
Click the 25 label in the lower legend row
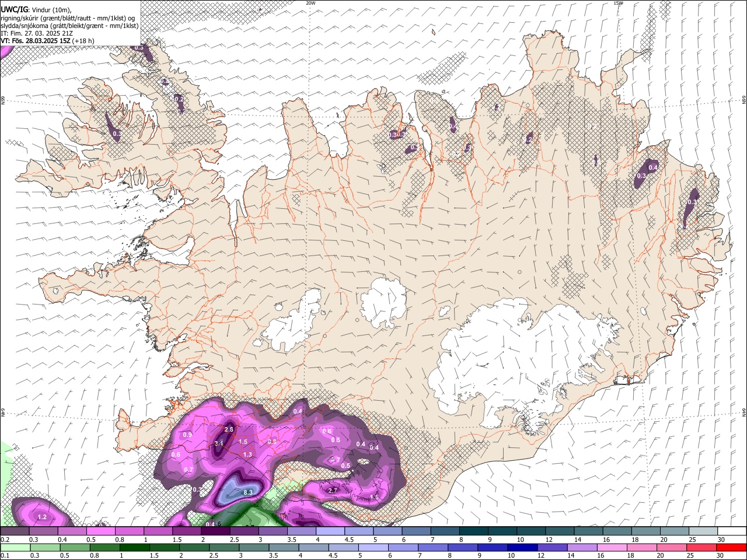pyautogui.click(x=690, y=555)
